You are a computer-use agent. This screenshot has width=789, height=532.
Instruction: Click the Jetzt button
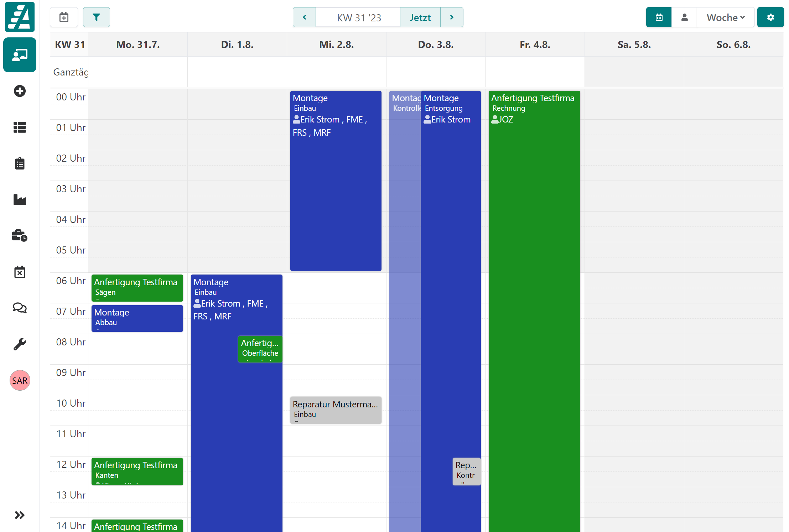(420, 17)
